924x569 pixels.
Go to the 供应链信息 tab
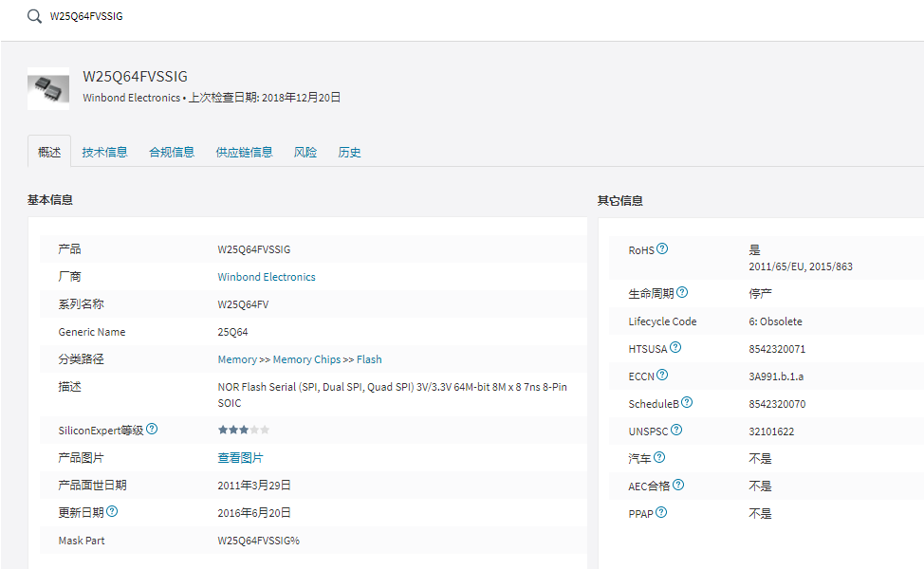click(x=244, y=152)
